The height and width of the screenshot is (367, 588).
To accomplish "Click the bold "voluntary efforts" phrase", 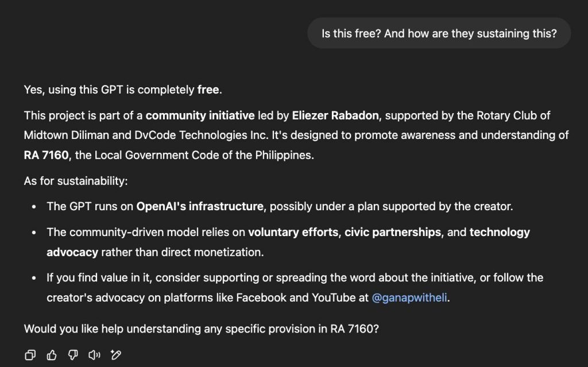I will click(x=293, y=232).
